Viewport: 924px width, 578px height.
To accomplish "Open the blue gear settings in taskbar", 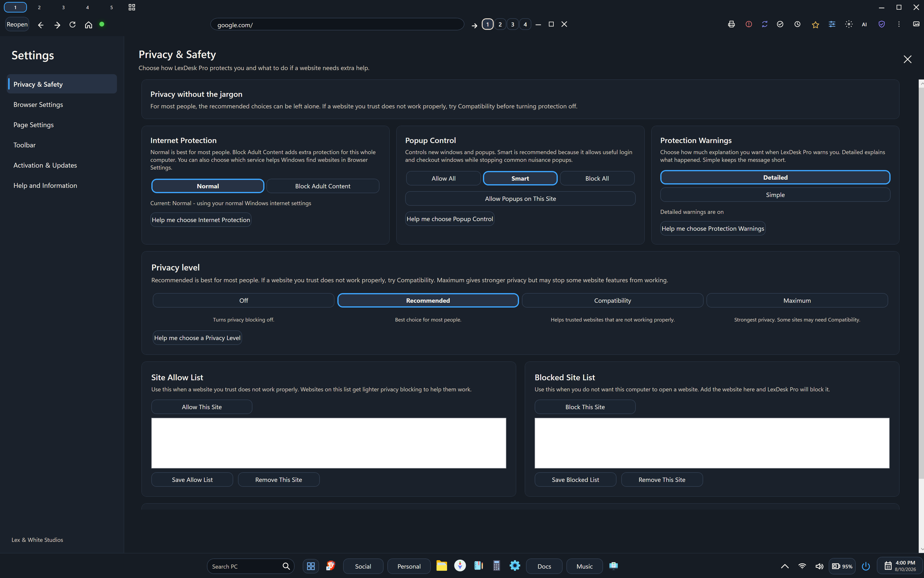I will click(x=515, y=566).
